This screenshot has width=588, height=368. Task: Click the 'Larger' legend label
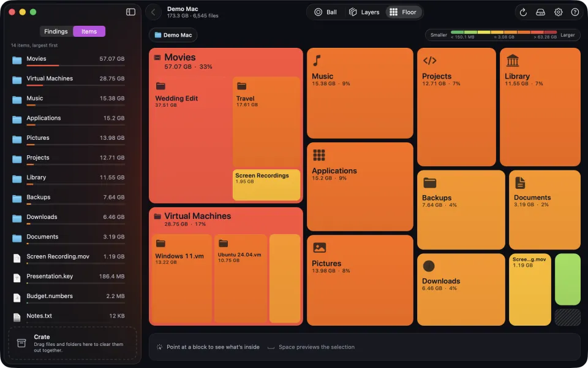click(x=567, y=35)
